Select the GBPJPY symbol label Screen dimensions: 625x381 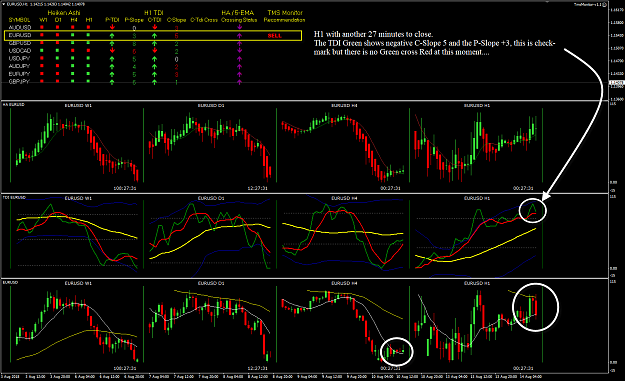[19, 82]
